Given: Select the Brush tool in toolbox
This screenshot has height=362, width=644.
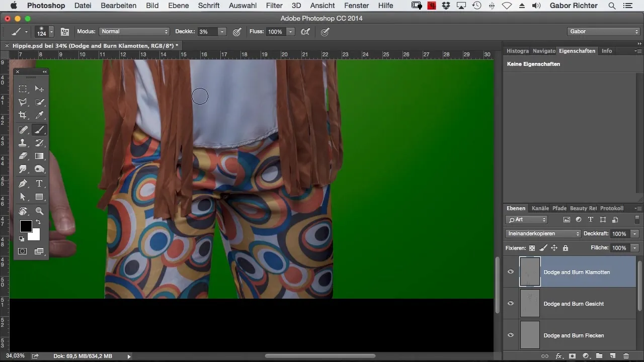Looking at the screenshot, I should pyautogui.click(x=39, y=130).
